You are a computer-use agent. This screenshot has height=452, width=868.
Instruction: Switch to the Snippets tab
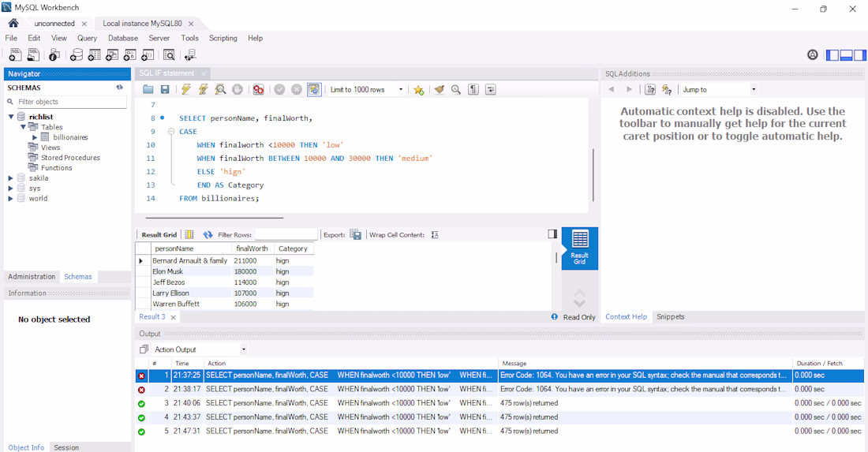click(x=671, y=316)
